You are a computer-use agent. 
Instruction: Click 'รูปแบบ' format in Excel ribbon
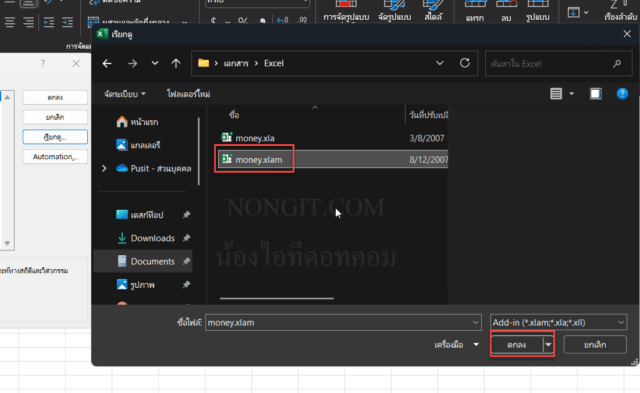coord(538,10)
